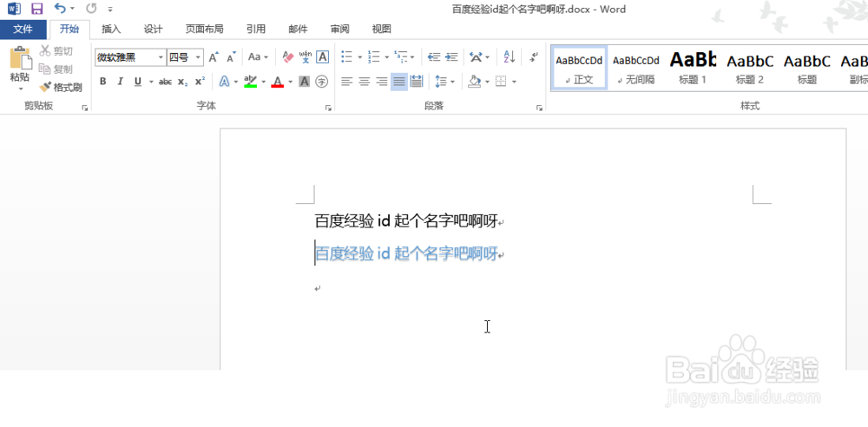Decrease paragraph indent
The image size is (868, 427).
point(434,57)
